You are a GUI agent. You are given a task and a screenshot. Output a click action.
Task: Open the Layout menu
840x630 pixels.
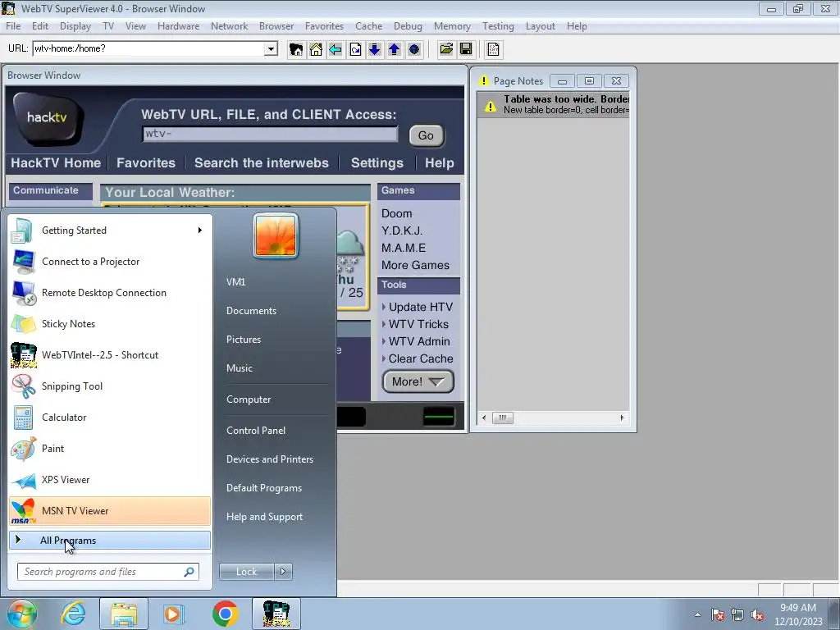[x=540, y=26]
